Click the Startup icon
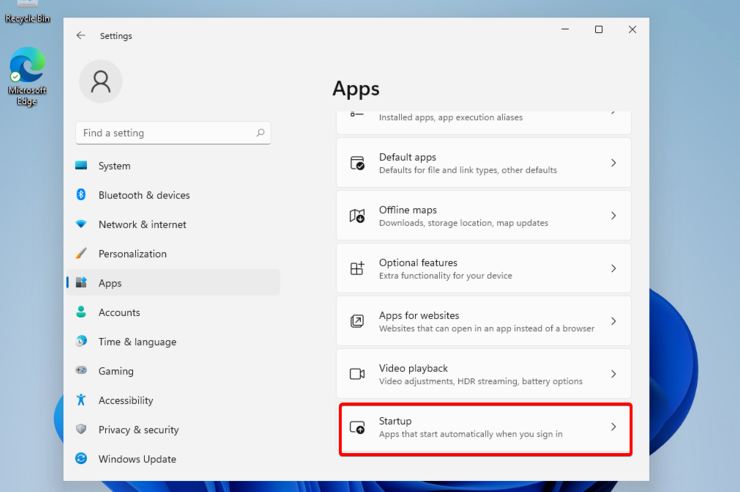The height and width of the screenshot is (492, 740). point(357,427)
